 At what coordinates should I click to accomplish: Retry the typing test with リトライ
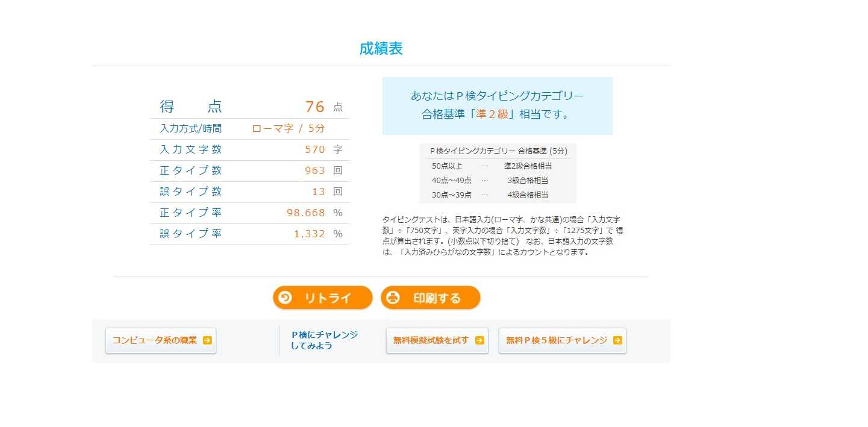click(323, 298)
